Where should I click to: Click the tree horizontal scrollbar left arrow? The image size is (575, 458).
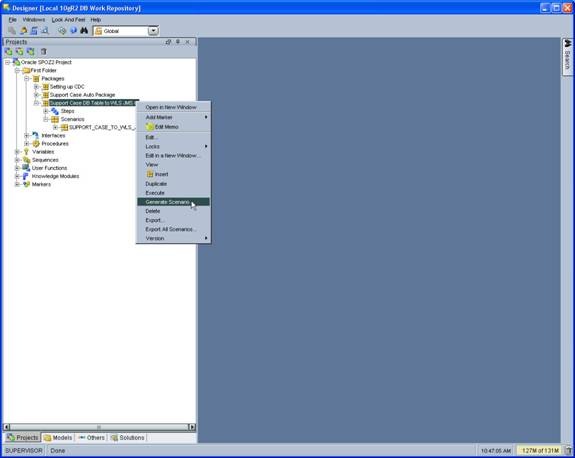pos(6,427)
